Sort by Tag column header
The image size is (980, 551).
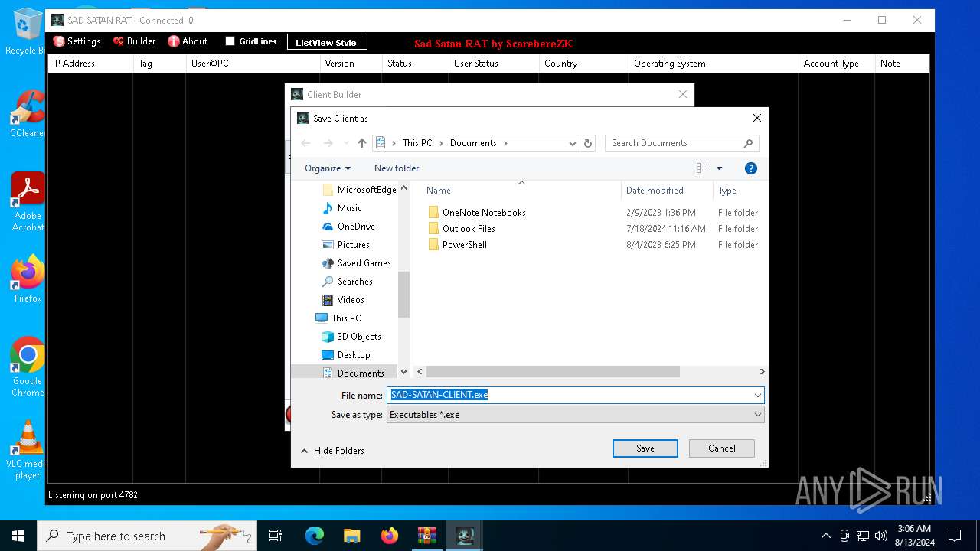pyautogui.click(x=159, y=64)
